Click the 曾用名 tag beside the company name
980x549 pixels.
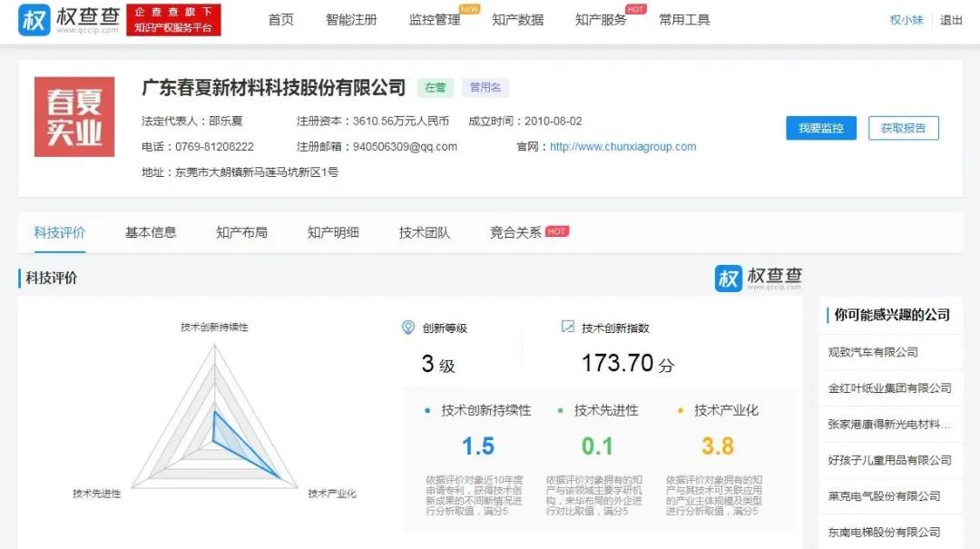click(485, 86)
